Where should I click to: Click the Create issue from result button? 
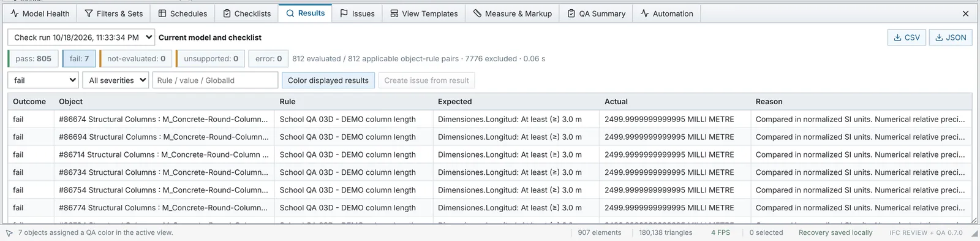pyautogui.click(x=426, y=80)
